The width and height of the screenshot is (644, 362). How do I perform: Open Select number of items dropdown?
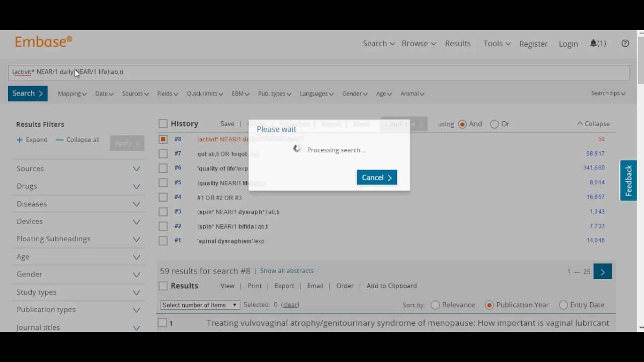200,305
